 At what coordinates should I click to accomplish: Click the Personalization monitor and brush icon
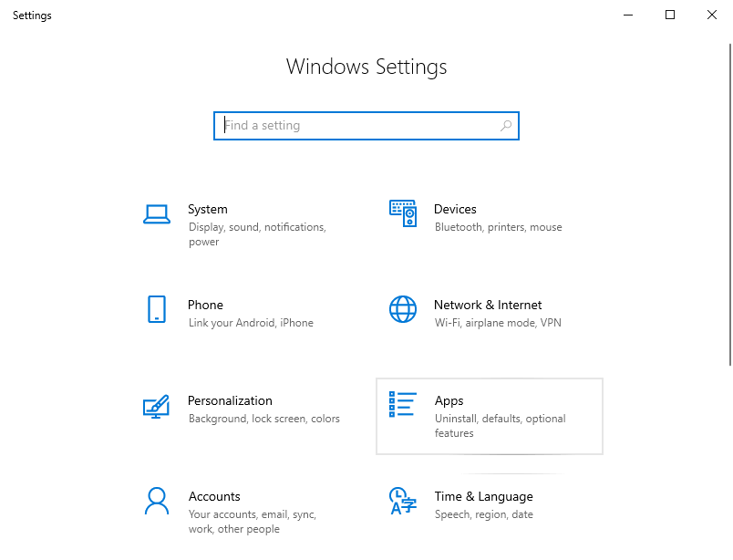(x=157, y=406)
